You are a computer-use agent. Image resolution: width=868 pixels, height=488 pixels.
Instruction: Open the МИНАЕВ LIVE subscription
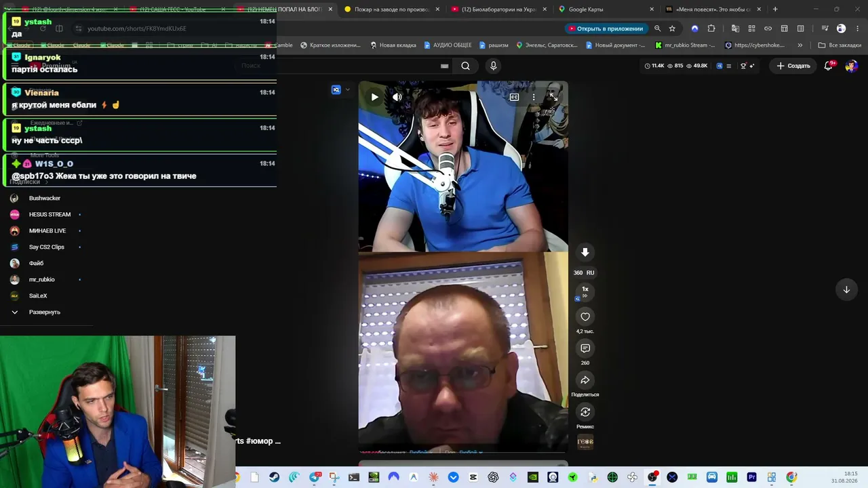click(x=47, y=230)
